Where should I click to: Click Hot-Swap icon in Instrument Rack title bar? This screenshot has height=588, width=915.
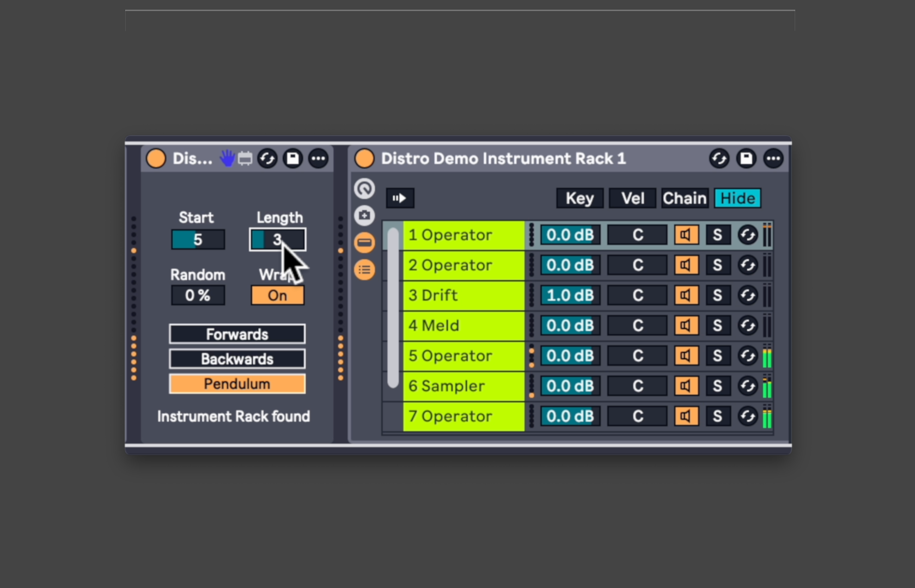point(719,158)
